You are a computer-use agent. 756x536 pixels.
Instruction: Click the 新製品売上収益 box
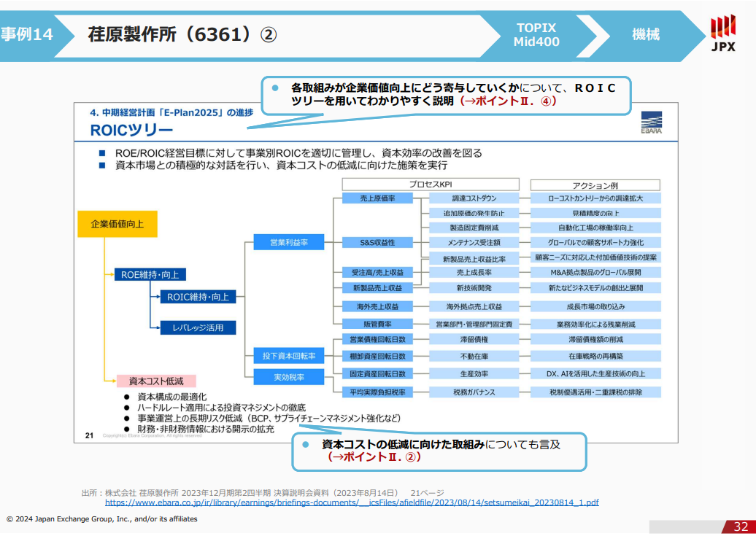[x=377, y=288]
